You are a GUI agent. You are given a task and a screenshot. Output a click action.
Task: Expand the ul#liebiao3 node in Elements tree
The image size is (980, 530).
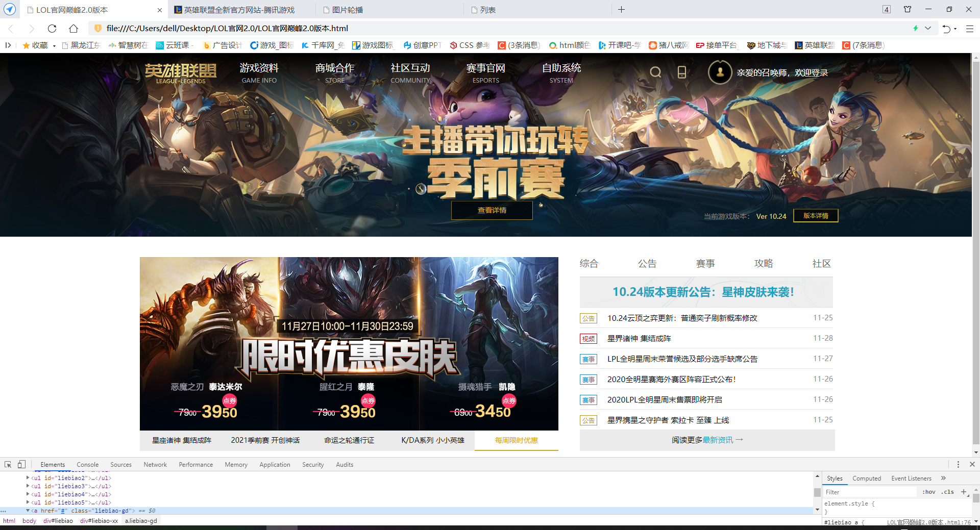(27, 486)
